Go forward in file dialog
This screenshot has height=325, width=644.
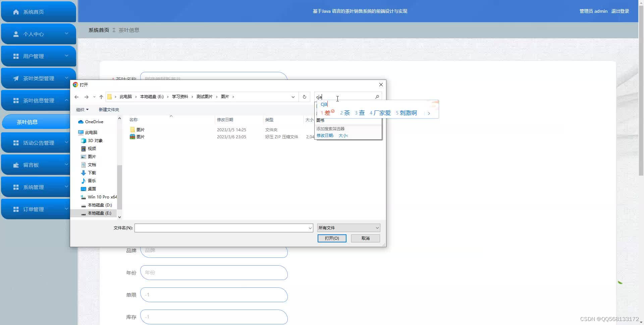[x=86, y=97]
